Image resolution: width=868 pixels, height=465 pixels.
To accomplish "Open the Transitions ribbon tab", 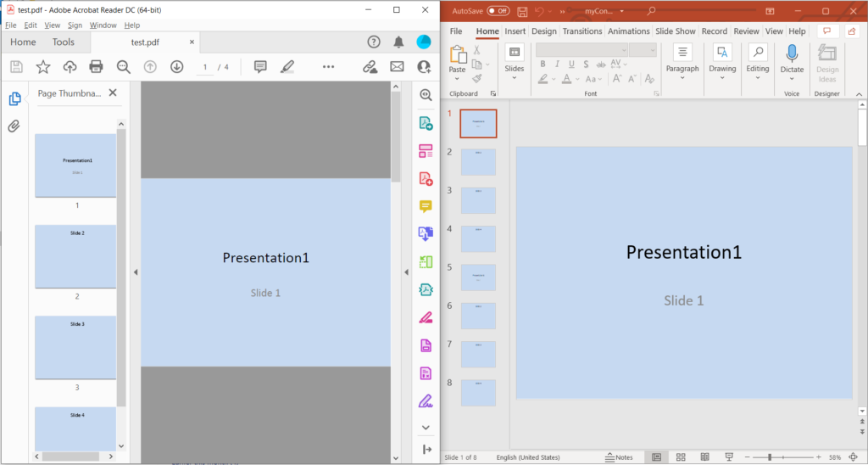I will point(581,31).
